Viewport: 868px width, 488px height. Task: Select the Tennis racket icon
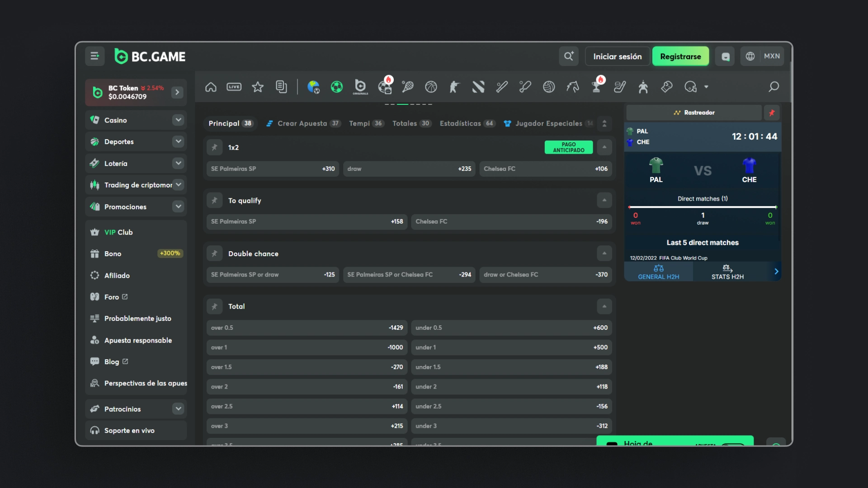407,87
